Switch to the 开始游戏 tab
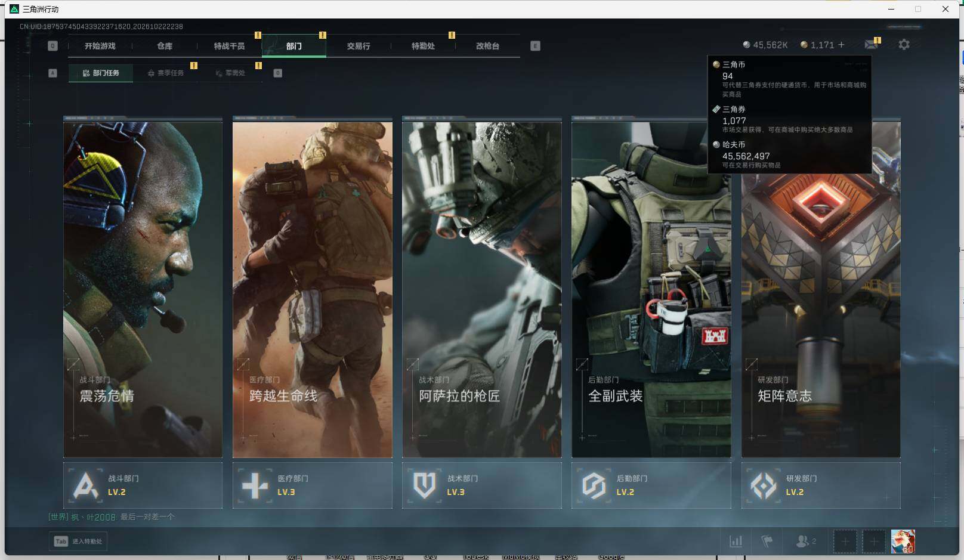Image resolution: width=964 pixels, height=560 pixels. (x=100, y=46)
